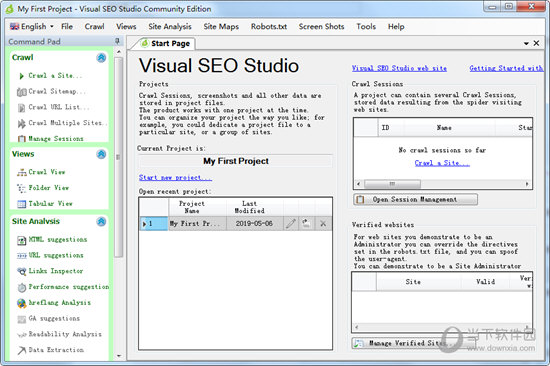The height and width of the screenshot is (366, 550).
Task: Open the Site Analysis menu
Action: (170, 26)
